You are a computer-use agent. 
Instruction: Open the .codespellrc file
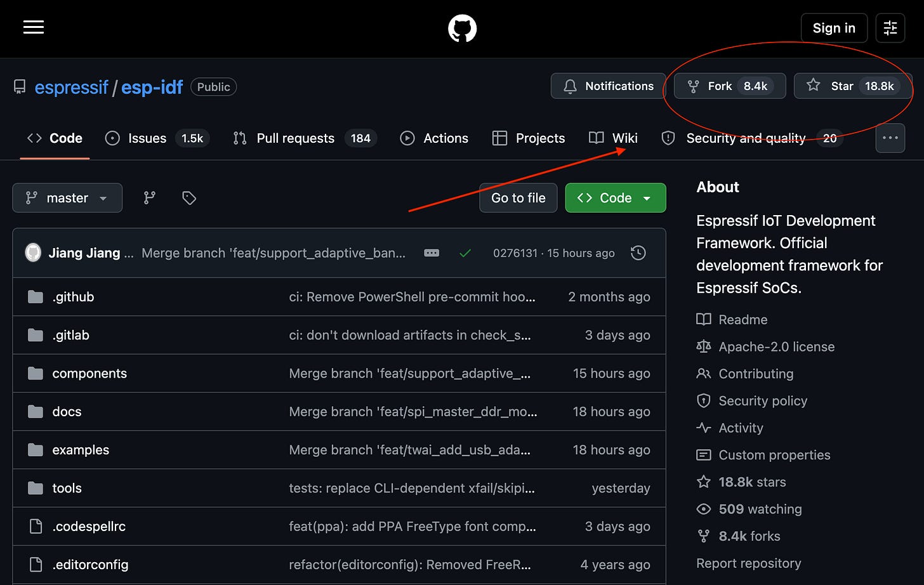(x=89, y=527)
